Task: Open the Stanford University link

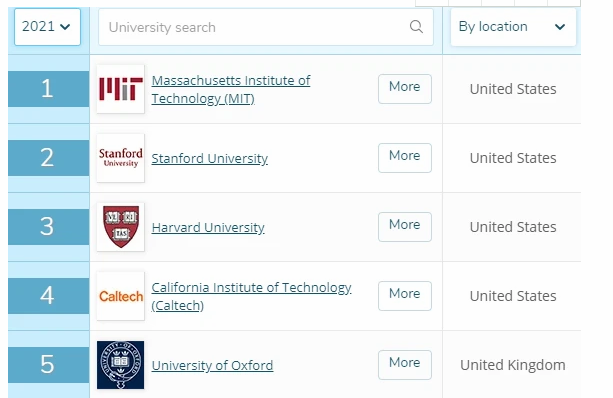Action: coord(210,158)
